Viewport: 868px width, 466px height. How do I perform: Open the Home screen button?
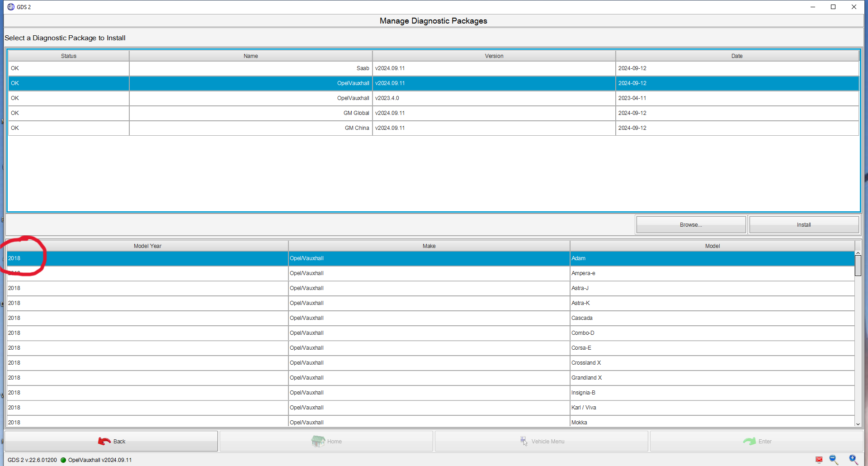[326, 441]
